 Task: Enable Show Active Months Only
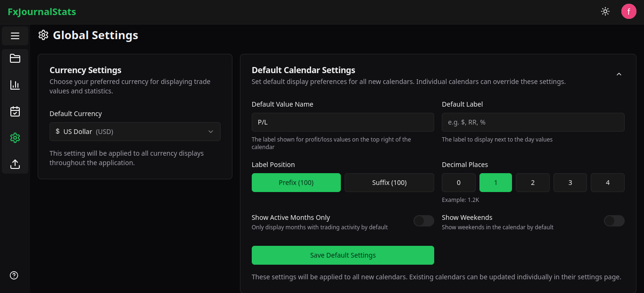pos(423,220)
